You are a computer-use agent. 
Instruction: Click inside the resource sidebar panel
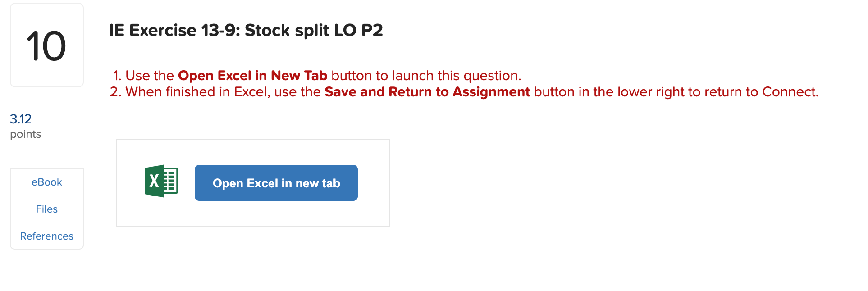pos(46,209)
